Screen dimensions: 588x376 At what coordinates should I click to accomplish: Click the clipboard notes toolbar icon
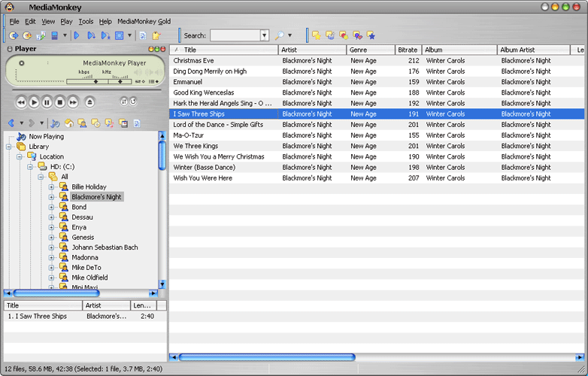tap(156, 35)
